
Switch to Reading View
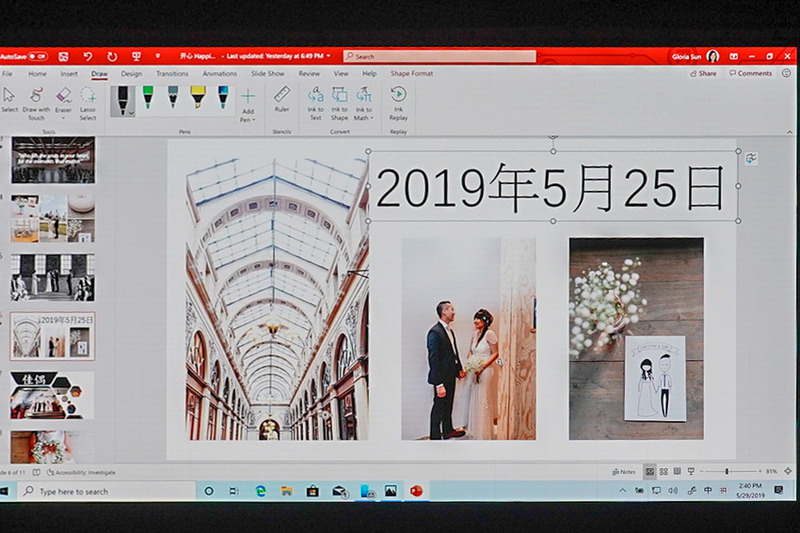[677, 472]
